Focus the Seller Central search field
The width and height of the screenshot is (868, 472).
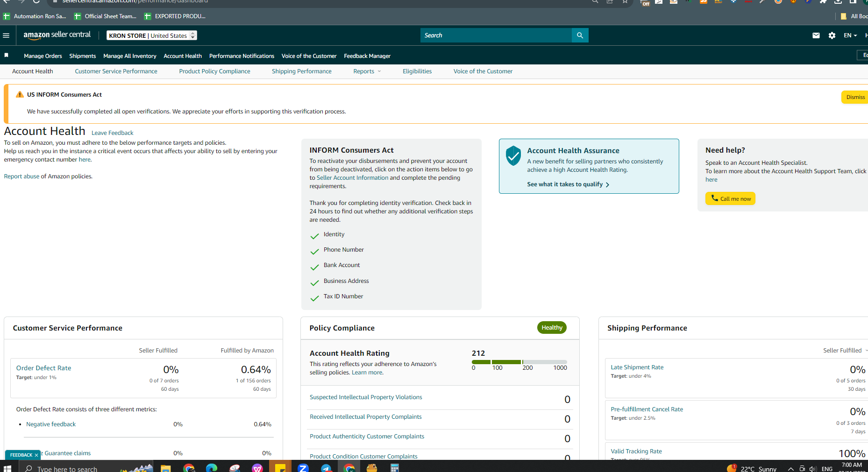point(496,35)
